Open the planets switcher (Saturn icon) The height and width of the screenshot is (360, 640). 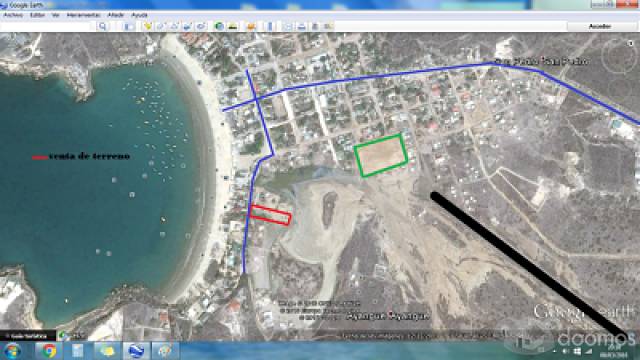click(x=251, y=27)
